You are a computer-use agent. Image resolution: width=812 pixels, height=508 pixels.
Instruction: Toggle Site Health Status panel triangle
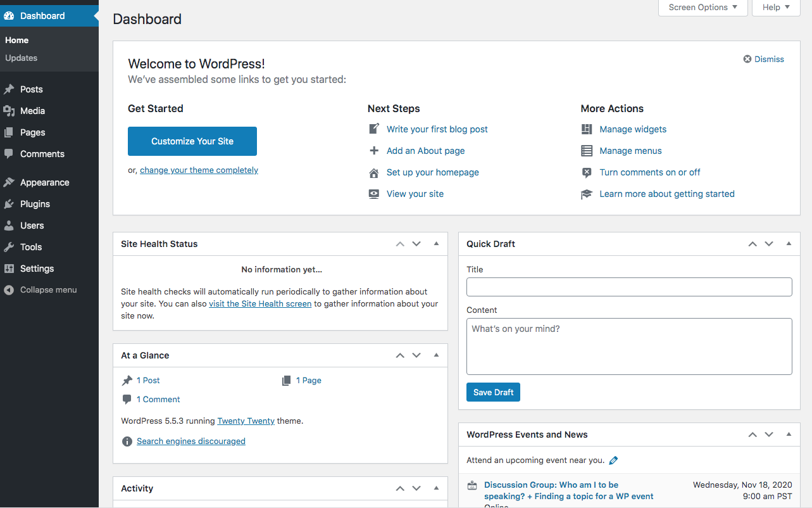coord(436,244)
